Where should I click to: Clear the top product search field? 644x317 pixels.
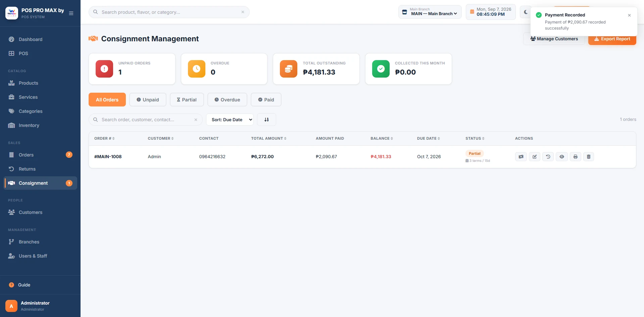pyautogui.click(x=243, y=12)
